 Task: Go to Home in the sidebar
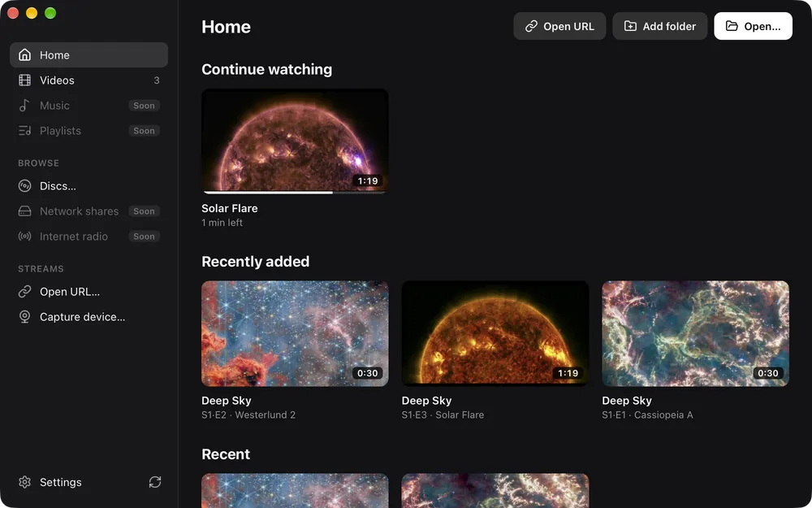(x=89, y=55)
